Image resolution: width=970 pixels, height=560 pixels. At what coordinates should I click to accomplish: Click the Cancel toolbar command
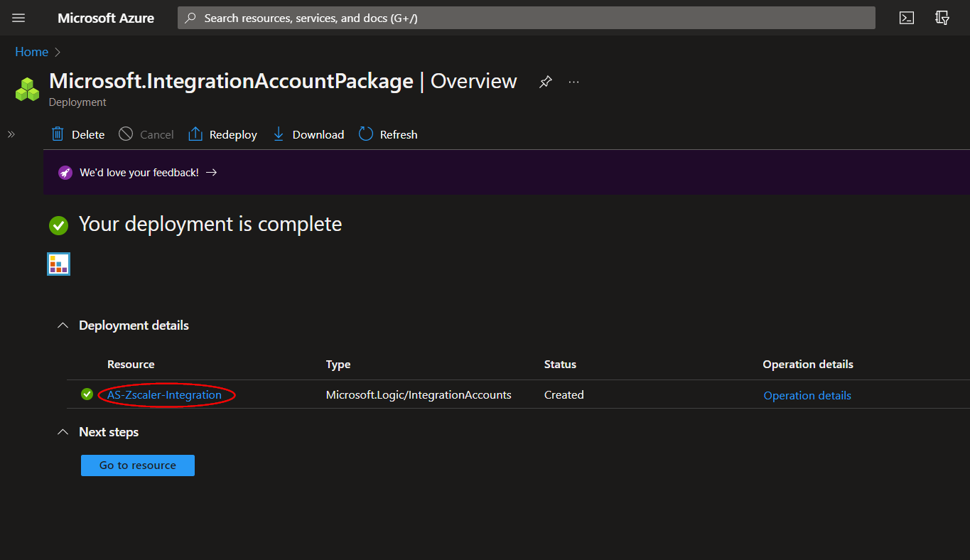[x=146, y=134]
